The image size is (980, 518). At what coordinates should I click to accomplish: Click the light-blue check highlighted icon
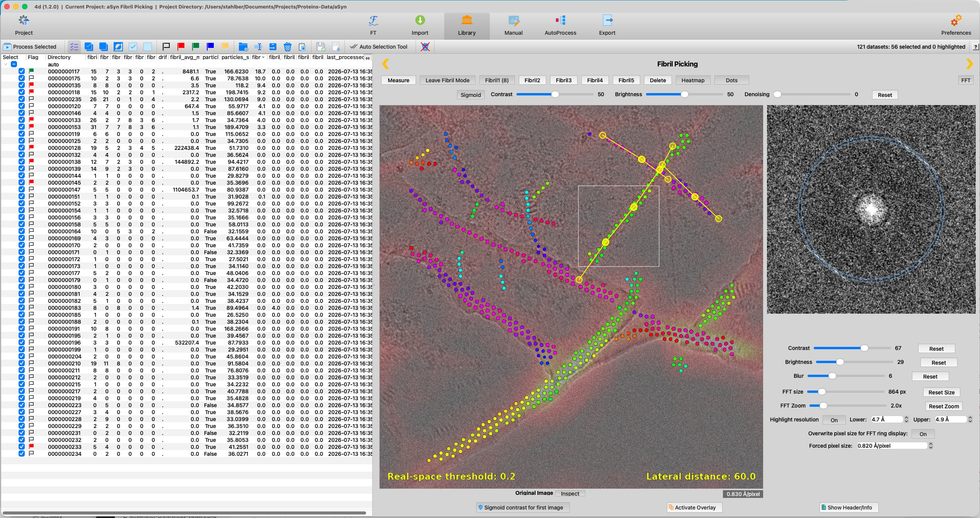point(133,47)
